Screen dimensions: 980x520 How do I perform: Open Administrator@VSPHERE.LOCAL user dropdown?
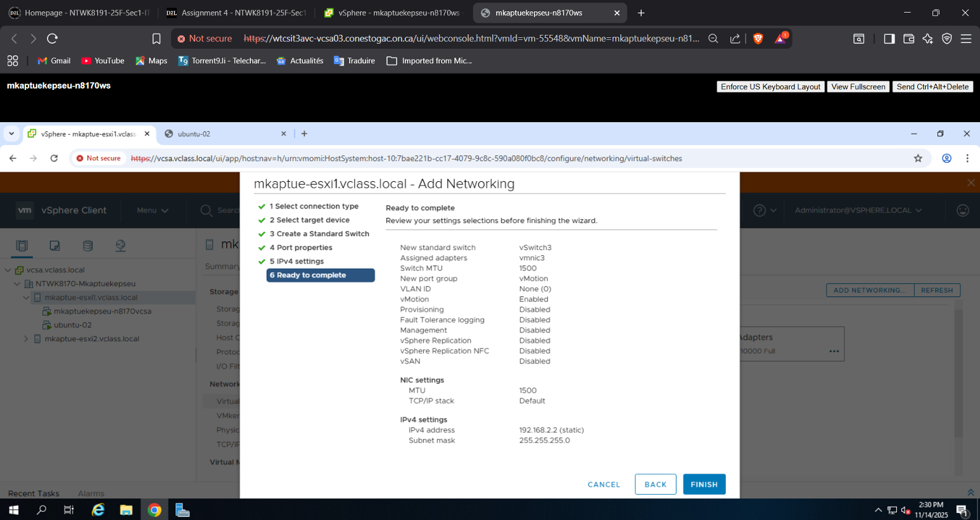858,210
